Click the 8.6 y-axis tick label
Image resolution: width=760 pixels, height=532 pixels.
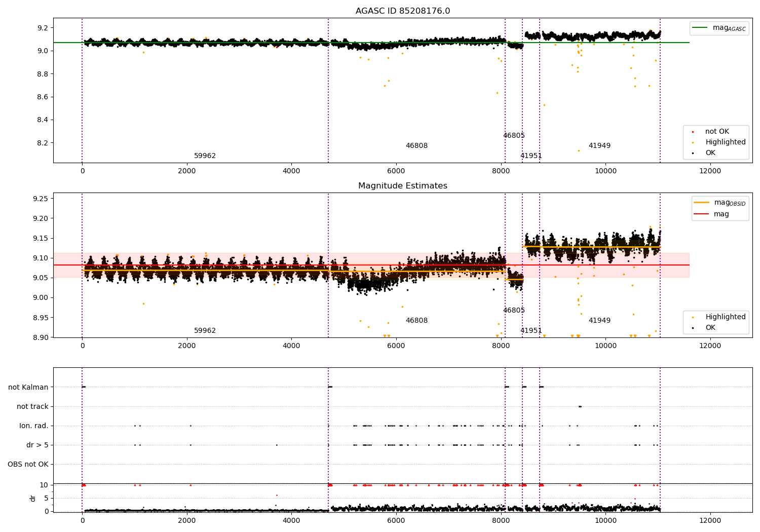[43, 97]
